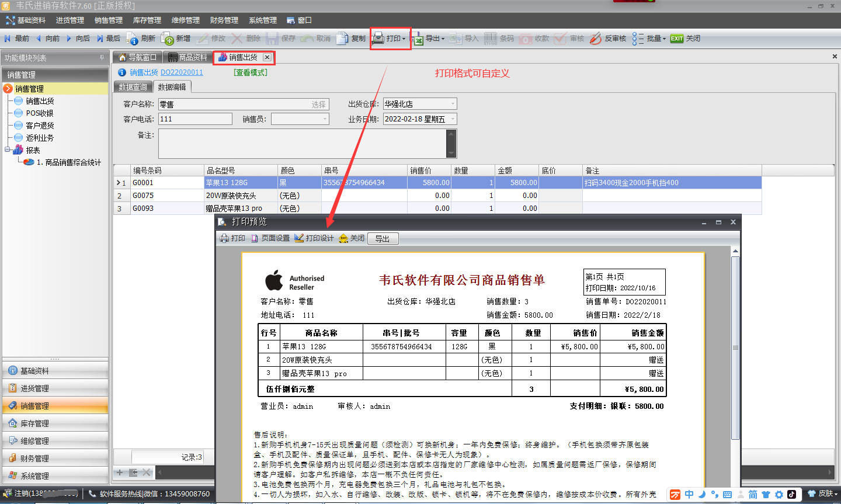Open the 财务管理 menu in the menu bar
The height and width of the screenshot is (504, 841).
(x=224, y=20)
